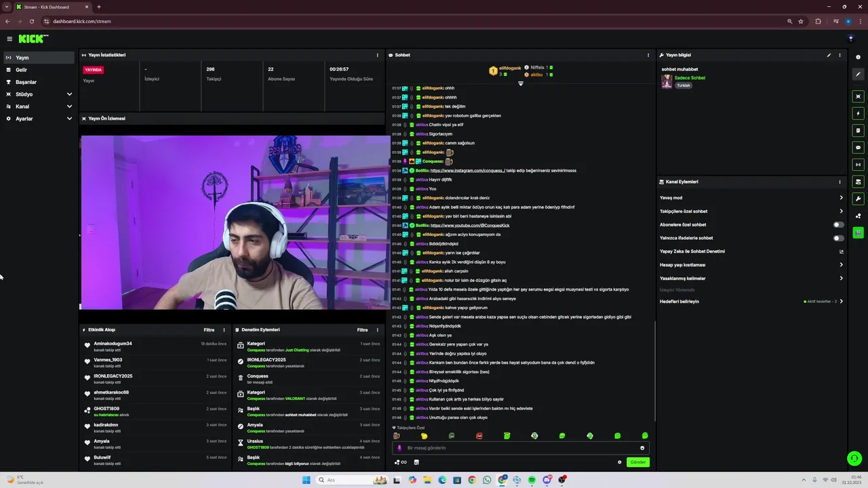Bookmark this page with star icon
Screen dimensions: 868x488
[801, 21]
